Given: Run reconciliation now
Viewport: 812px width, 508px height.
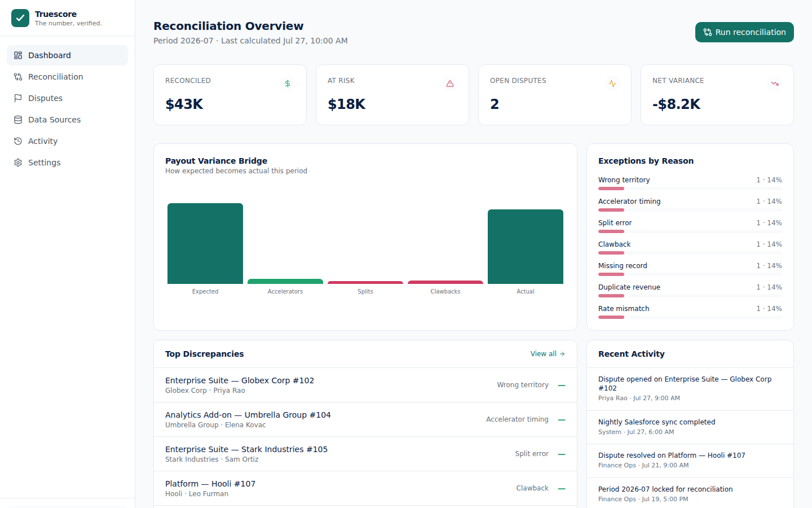Looking at the screenshot, I should click(x=744, y=32).
